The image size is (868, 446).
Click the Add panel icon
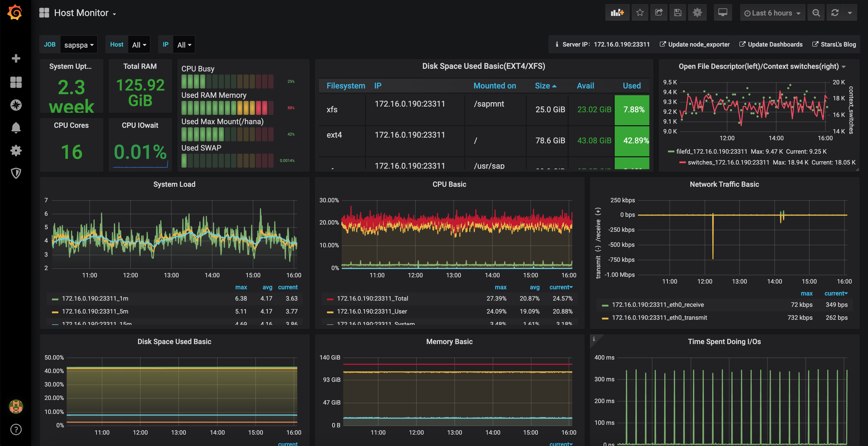(x=617, y=13)
